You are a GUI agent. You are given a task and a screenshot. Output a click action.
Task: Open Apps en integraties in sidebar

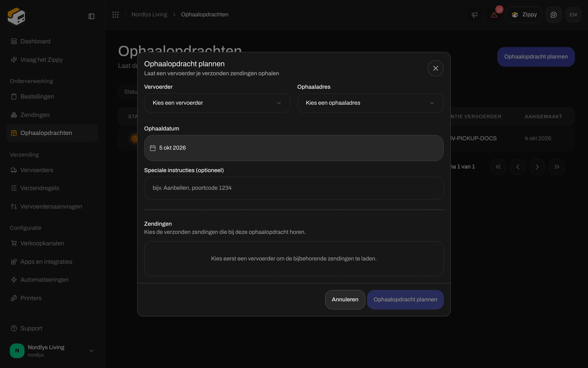[52, 262]
